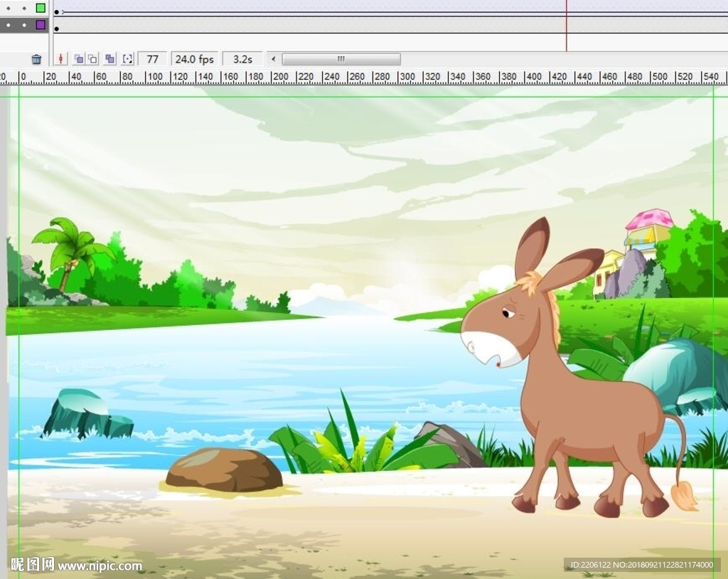Viewport: 728px width, 579px height.
Task: Lock the purple-swatch layer
Action: click(23, 25)
